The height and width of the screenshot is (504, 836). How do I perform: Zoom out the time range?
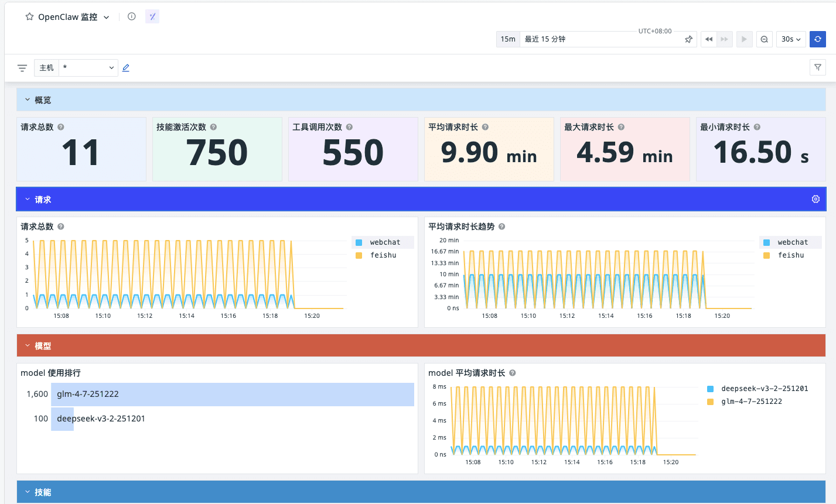tap(764, 39)
